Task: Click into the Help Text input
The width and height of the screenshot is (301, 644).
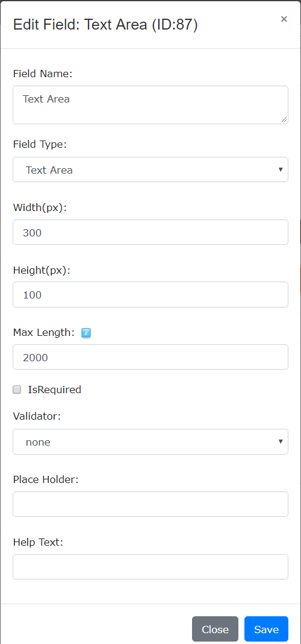Action: pos(150,567)
